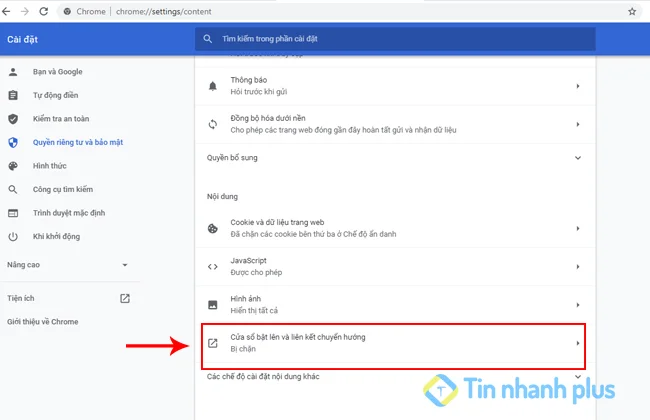Click the arrow at right of Cửa sổ bật lên row

point(578,343)
